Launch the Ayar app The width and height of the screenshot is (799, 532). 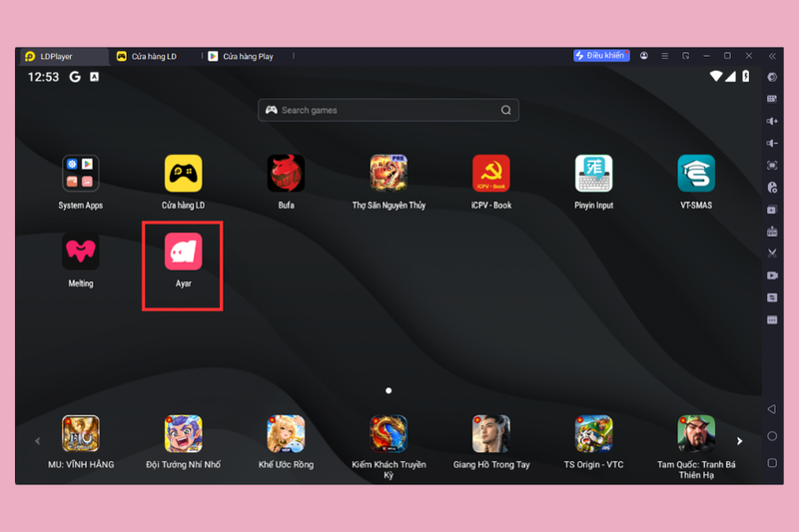click(x=183, y=252)
